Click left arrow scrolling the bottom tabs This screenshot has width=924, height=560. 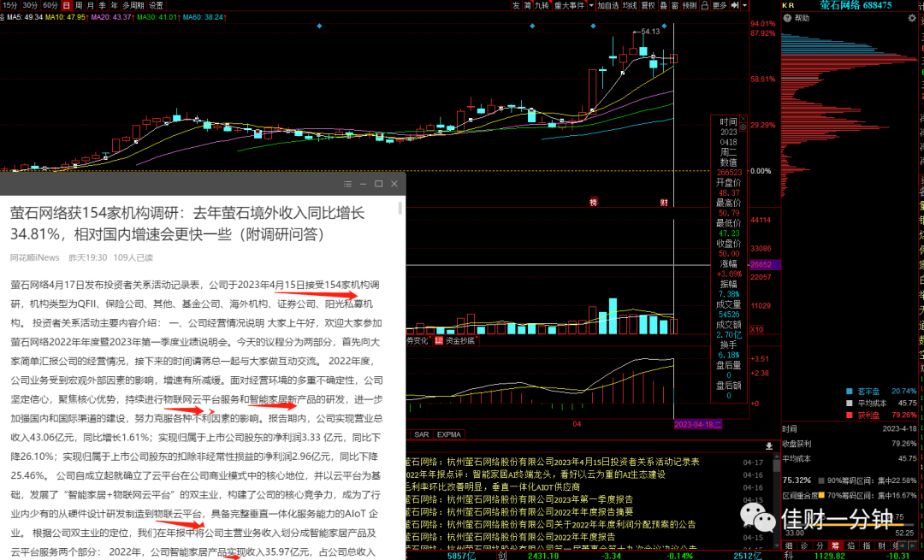pyautogui.click(x=903, y=545)
